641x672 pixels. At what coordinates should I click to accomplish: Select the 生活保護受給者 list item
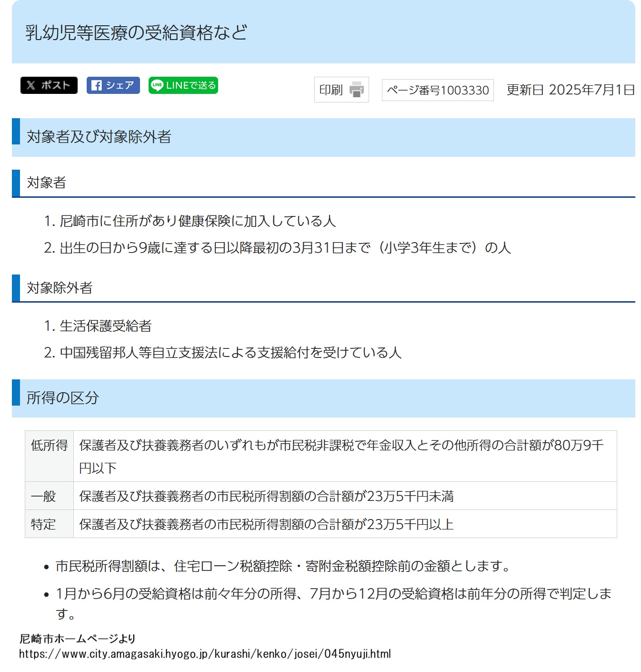[105, 326]
